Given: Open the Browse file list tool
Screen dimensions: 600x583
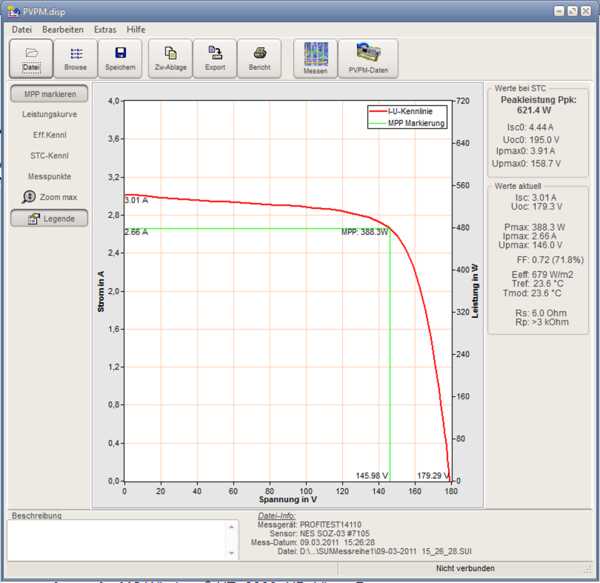Looking at the screenshot, I should click(75, 58).
